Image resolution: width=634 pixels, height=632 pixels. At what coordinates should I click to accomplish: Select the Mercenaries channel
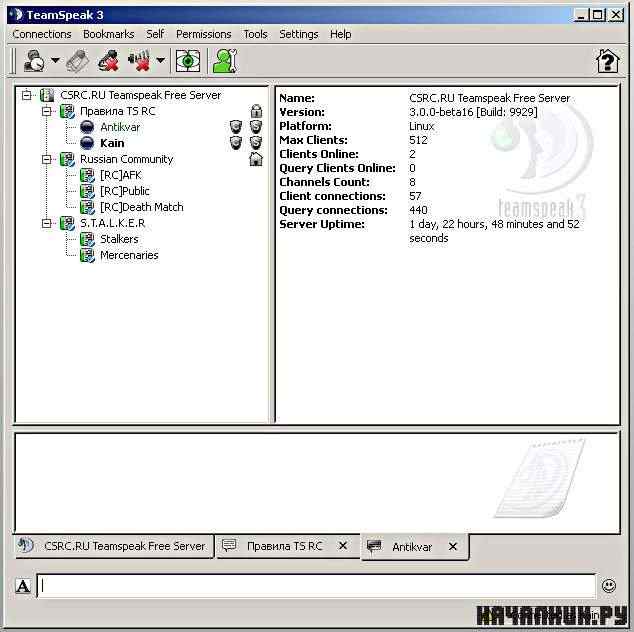(129, 255)
